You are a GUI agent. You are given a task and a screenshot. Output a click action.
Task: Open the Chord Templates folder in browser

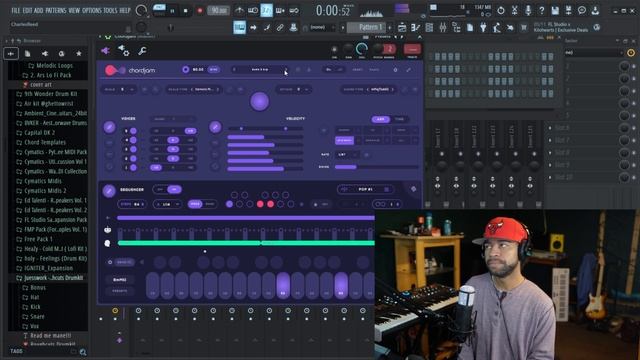click(45, 142)
